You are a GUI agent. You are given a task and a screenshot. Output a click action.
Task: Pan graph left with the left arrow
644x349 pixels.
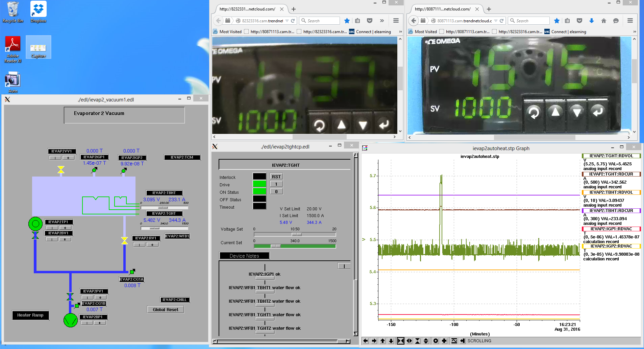pos(366,341)
